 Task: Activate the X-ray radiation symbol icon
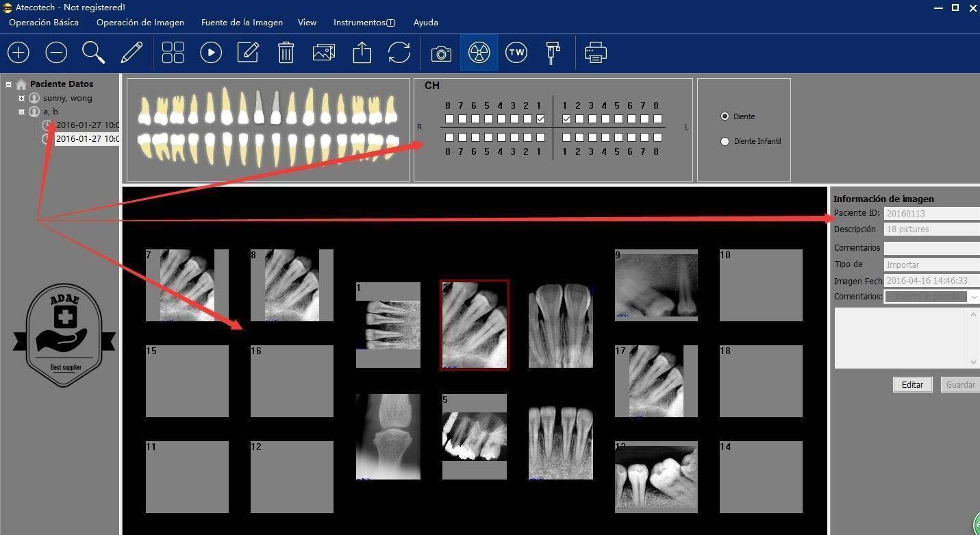pyautogui.click(x=479, y=53)
